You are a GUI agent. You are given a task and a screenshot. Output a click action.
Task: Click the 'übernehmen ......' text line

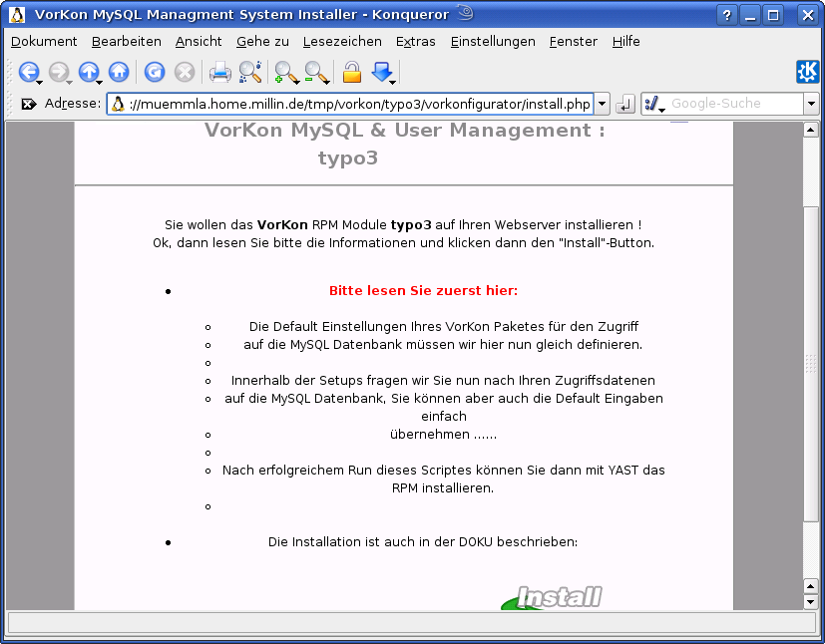(443, 435)
